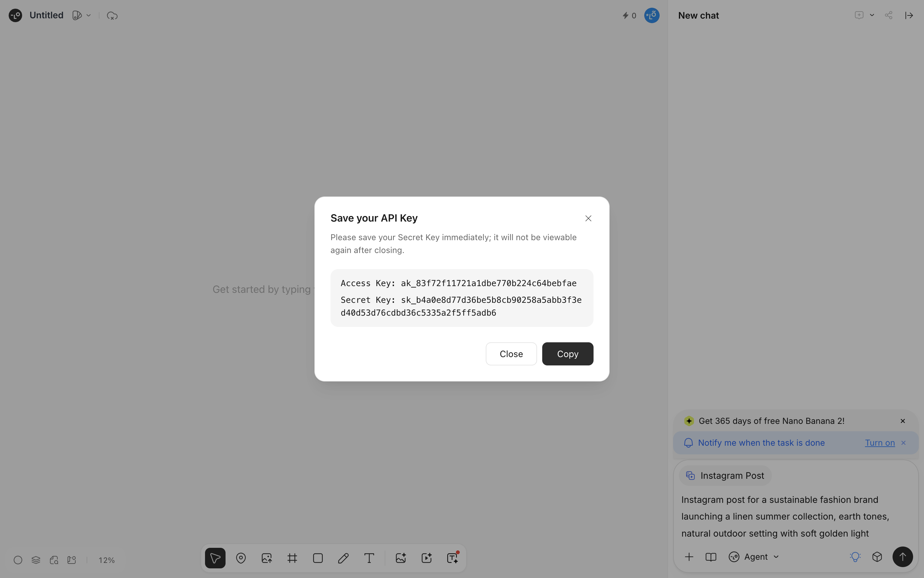Open the AI video generator tool
Image resolution: width=924 pixels, height=578 pixels.
(426, 558)
